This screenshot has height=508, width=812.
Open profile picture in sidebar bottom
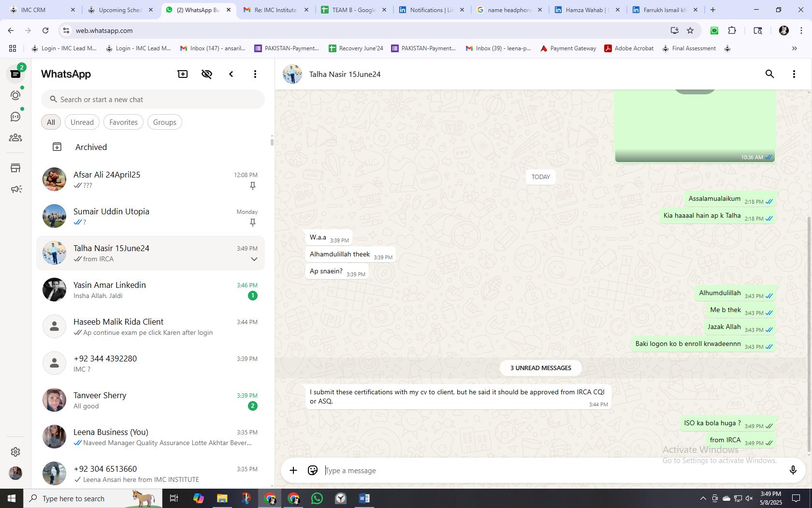15,473
